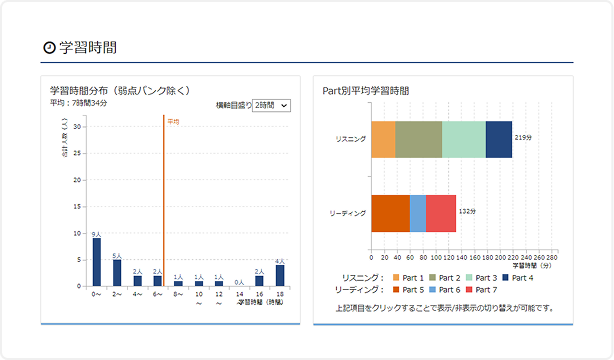614x360 pixels.
Task: Toggle Part 6 legend item
Action: [445, 290]
